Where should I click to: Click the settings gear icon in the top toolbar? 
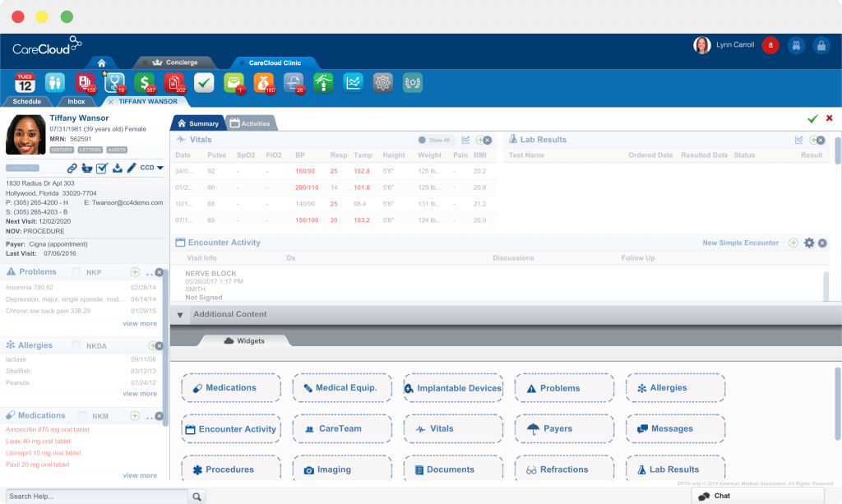point(382,82)
